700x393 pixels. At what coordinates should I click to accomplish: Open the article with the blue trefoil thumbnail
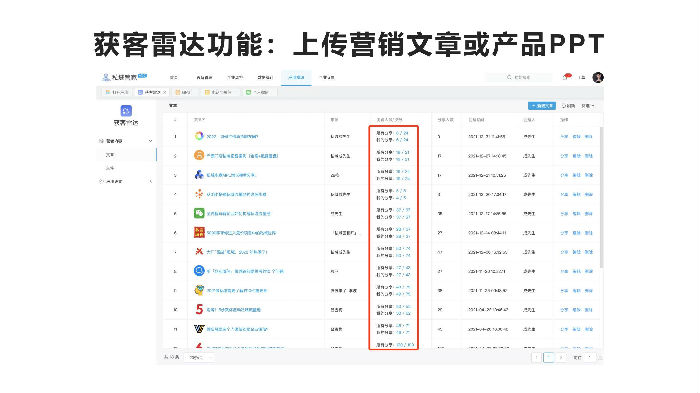[199, 174]
